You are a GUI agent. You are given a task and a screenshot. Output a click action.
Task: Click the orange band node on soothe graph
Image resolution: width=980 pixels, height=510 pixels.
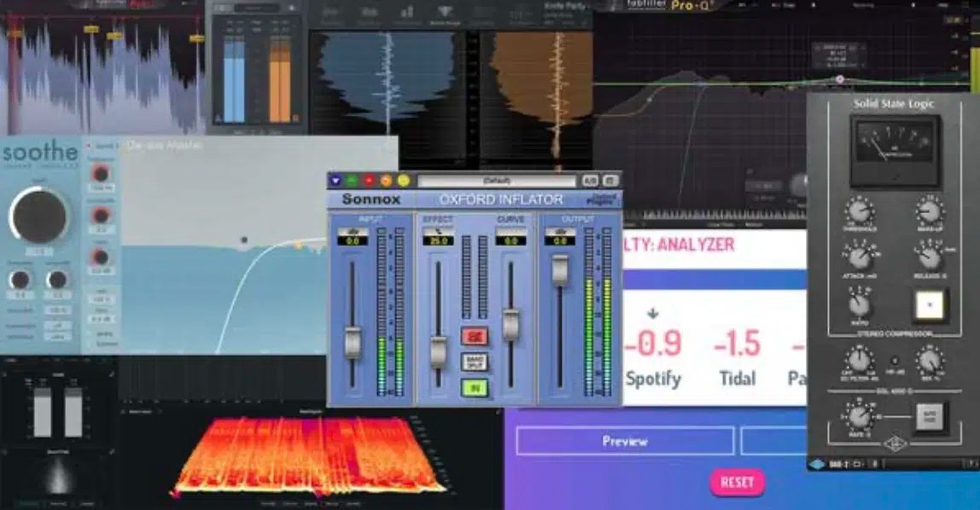[x=299, y=246]
